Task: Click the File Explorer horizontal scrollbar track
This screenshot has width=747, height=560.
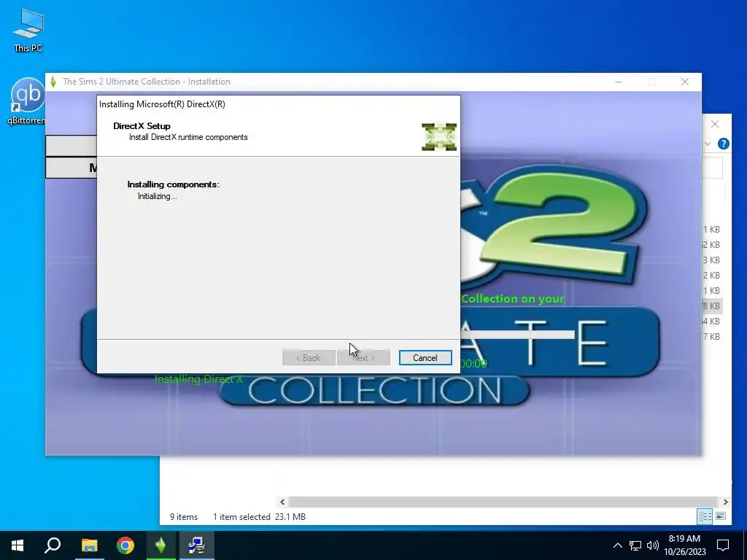Action: [503, 502]
